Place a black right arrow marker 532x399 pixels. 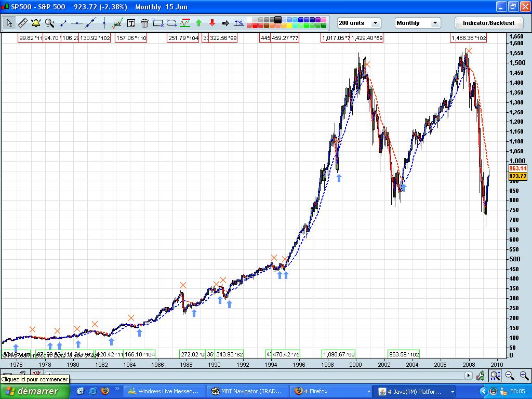point(225,23)
